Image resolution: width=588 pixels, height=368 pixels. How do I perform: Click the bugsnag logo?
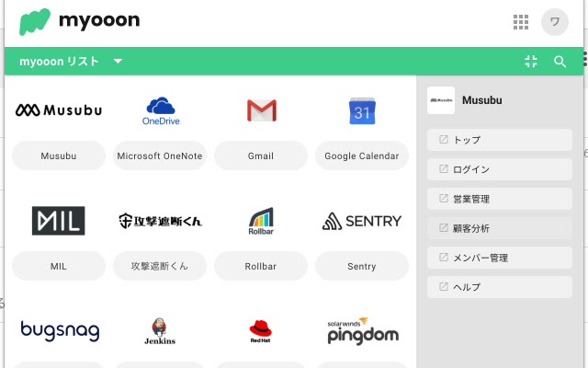pyautogui.click(x=60, y=331)
